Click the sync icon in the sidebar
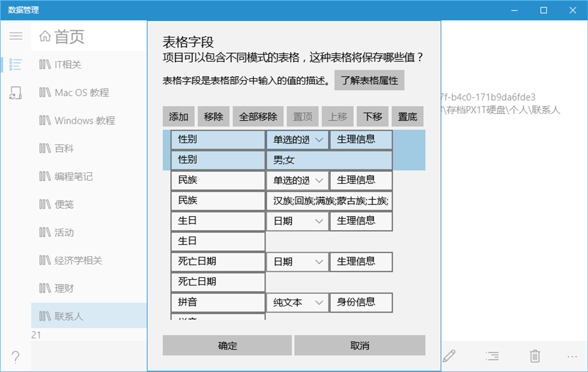 pos(16,93)
